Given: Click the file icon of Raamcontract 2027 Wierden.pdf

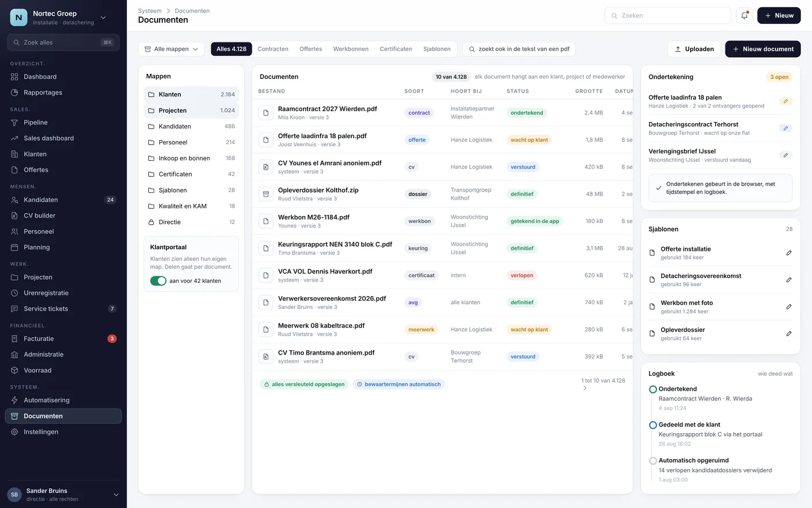Looking at the screenshot, I should pos(266,113).
